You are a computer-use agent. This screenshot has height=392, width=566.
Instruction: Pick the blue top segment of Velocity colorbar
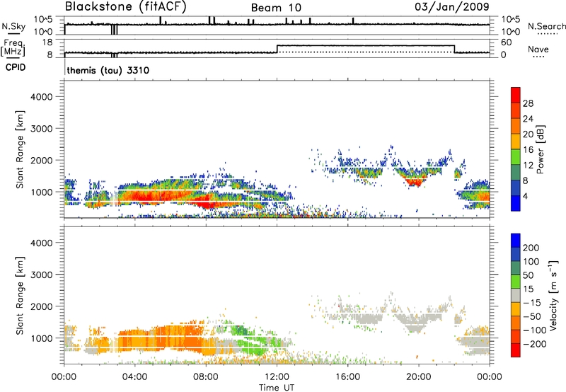[x=516, y=240]
